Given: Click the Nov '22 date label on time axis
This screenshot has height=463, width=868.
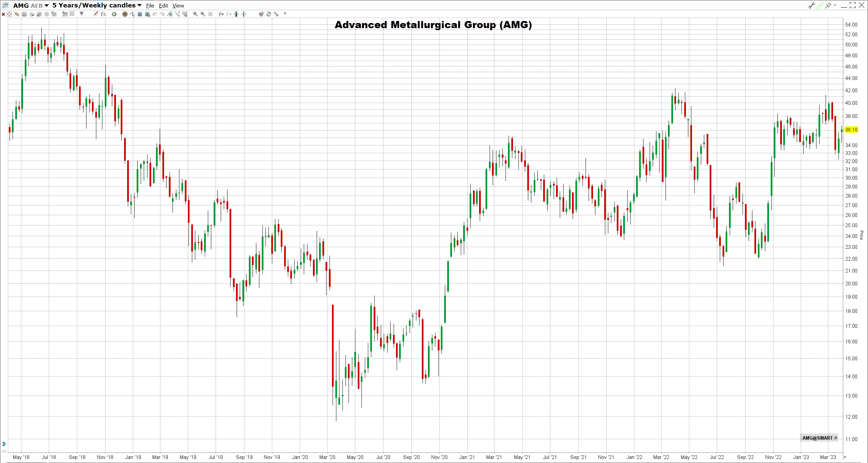Looking at the screenshot, I should [773, 457].
